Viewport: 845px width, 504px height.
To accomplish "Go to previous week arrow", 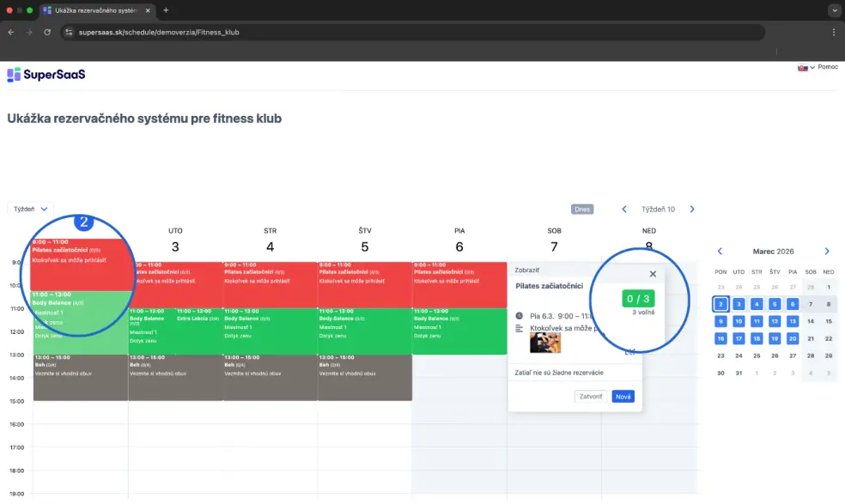I will point(624,209).
